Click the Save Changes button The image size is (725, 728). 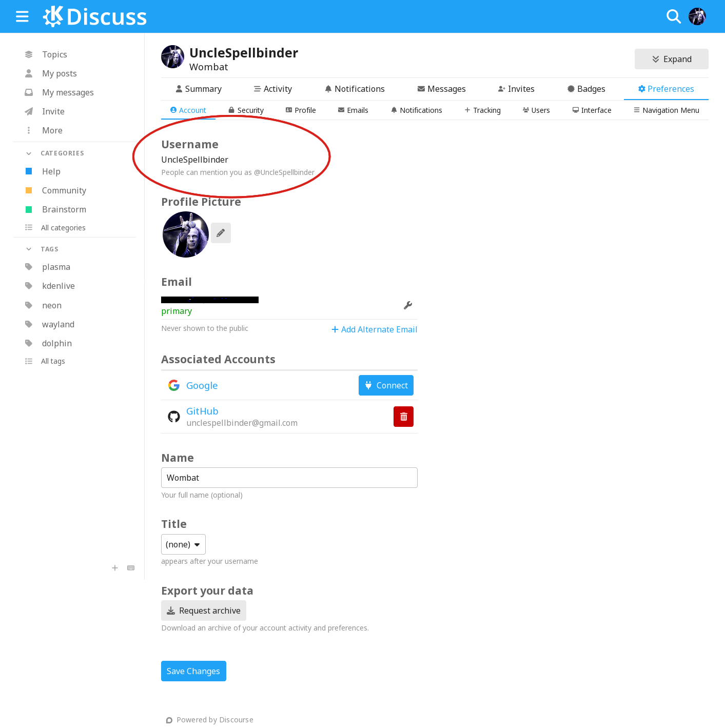point(193,671)
